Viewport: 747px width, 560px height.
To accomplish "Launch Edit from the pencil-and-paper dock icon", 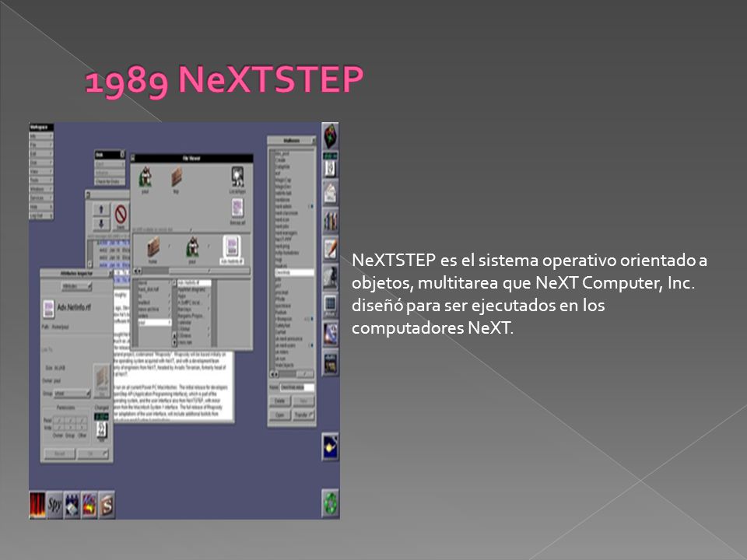I will (331, 249).
